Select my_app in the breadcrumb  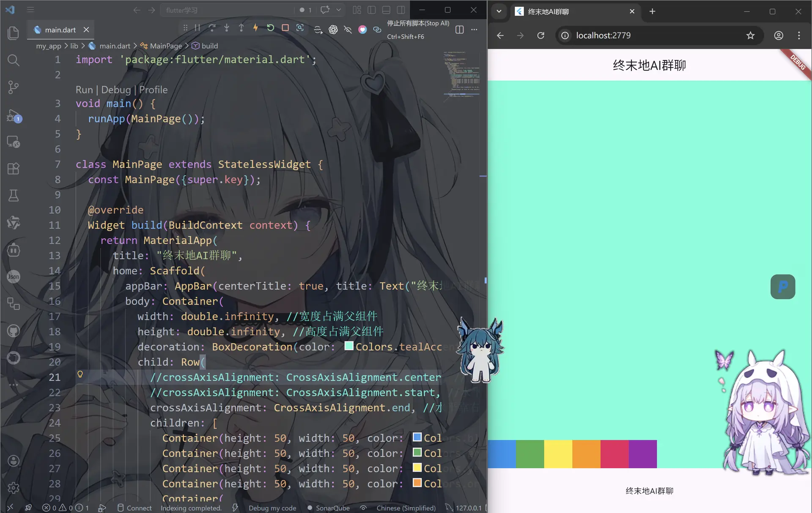pyautogui.click(x=49, y=46)
